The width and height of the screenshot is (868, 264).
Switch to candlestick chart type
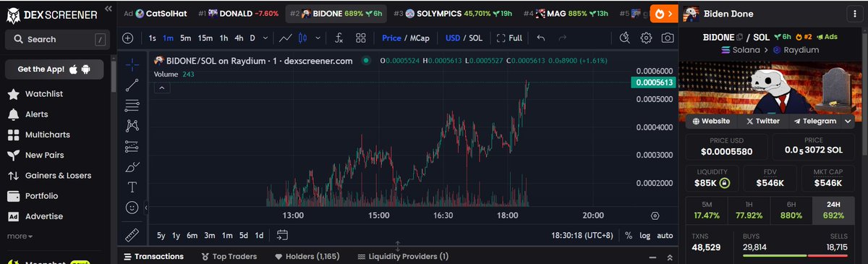click(303, 38)
